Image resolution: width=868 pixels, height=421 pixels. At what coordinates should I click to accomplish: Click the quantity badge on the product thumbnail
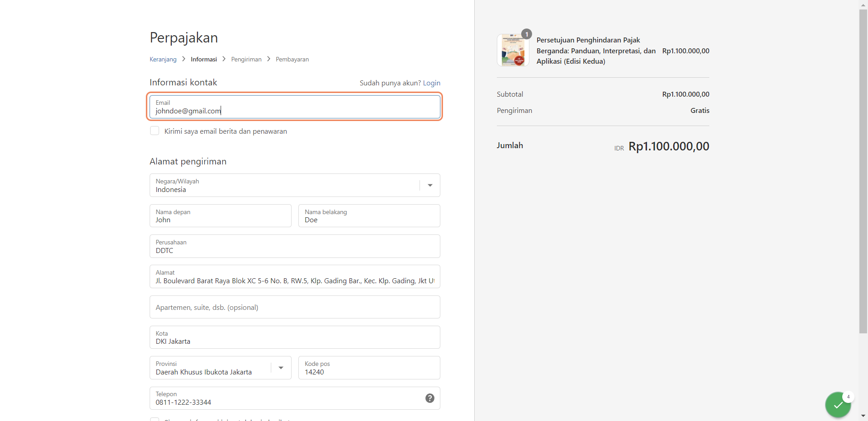[x=527, y=34]
